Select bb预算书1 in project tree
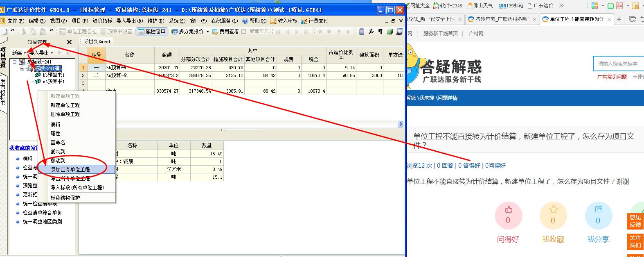The width and height of the screenshot is (644, 257). point(54,75)
